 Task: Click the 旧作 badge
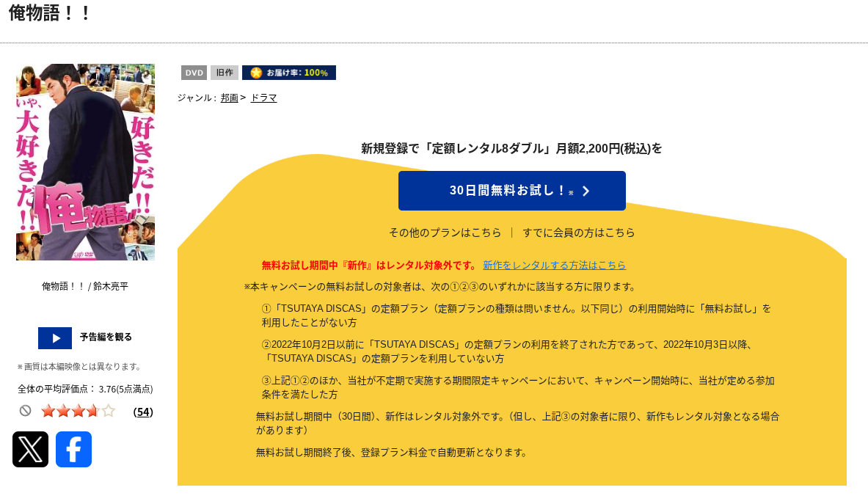tap(225, 73)
